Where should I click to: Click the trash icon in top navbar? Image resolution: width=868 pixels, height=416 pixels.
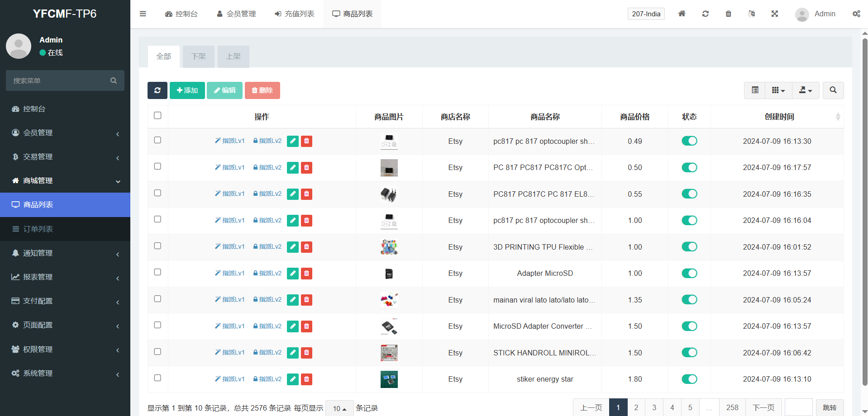(728, 14)
